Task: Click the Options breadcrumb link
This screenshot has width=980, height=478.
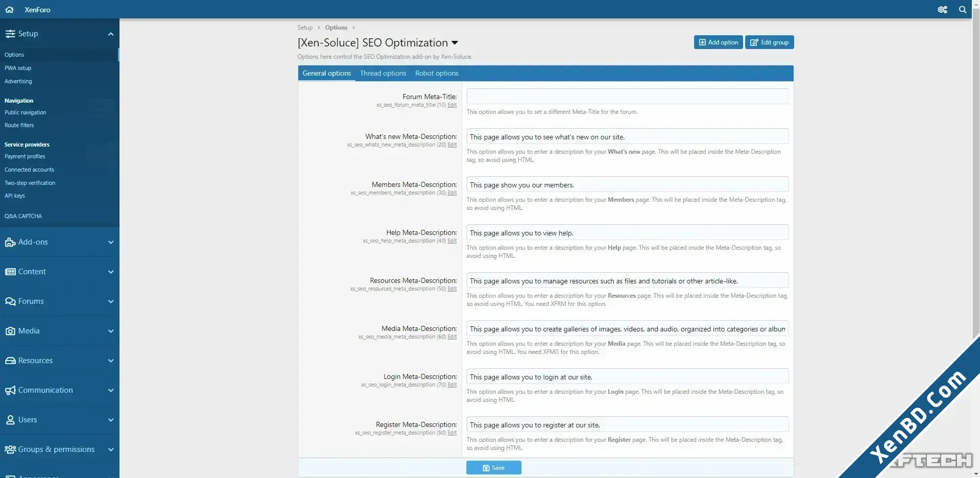Action: coord(336,28)
